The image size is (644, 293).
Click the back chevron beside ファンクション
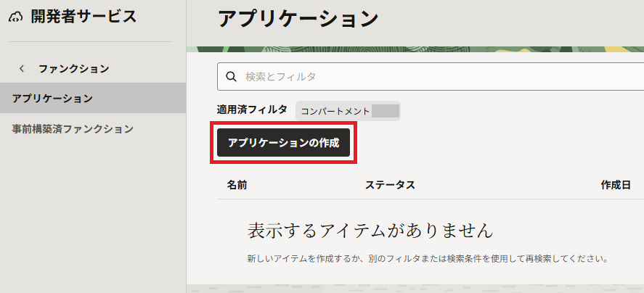22,69
